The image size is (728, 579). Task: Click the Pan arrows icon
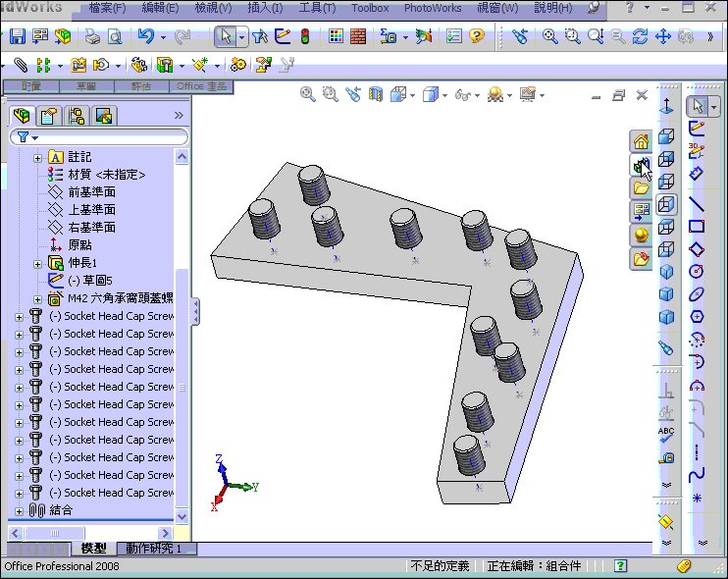point(663,36)
